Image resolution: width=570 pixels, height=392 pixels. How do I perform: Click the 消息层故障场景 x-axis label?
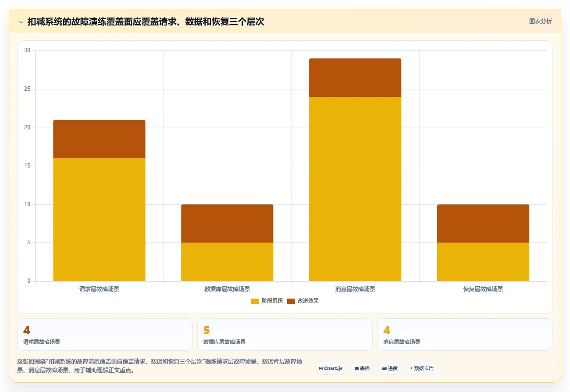[355, 289]
